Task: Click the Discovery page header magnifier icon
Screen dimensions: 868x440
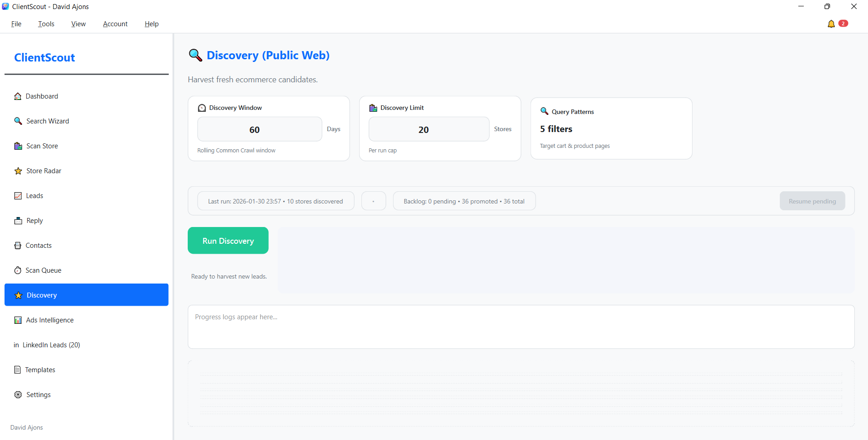Action: pos(195,55)
